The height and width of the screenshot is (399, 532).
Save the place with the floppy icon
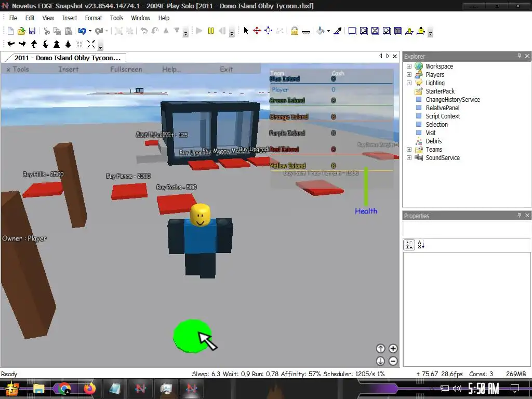[32, 31]
